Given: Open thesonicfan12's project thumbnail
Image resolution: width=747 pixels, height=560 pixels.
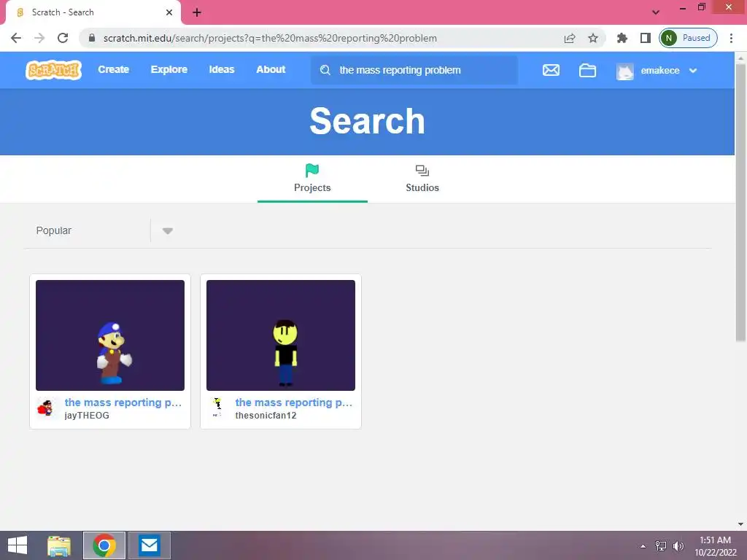Looking at the screenshot, I should 281,335.
